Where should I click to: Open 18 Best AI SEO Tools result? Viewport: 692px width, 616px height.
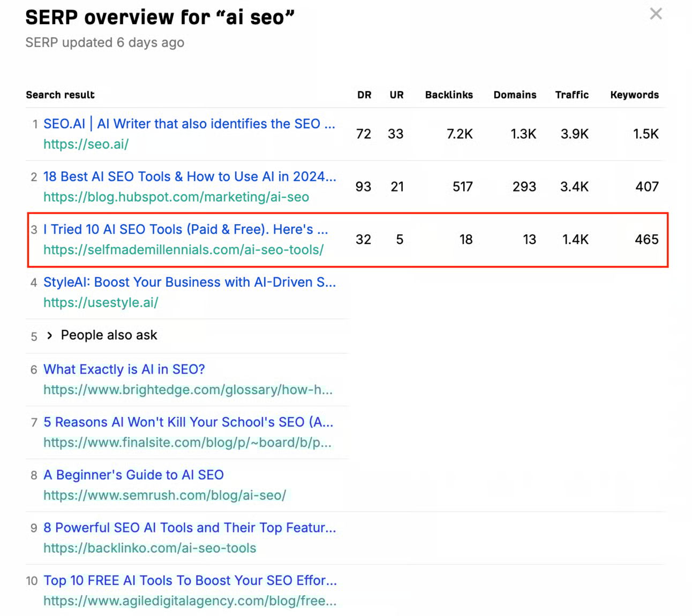(x=190, y=177)
